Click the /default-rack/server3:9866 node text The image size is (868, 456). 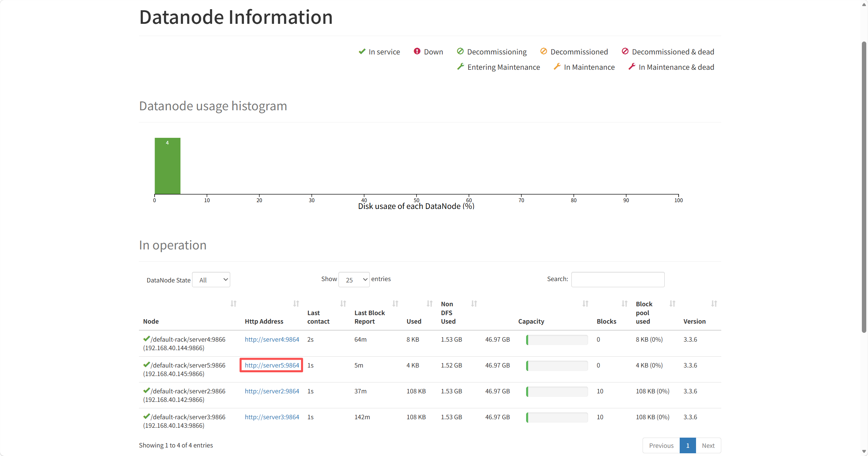coord(188,417)
